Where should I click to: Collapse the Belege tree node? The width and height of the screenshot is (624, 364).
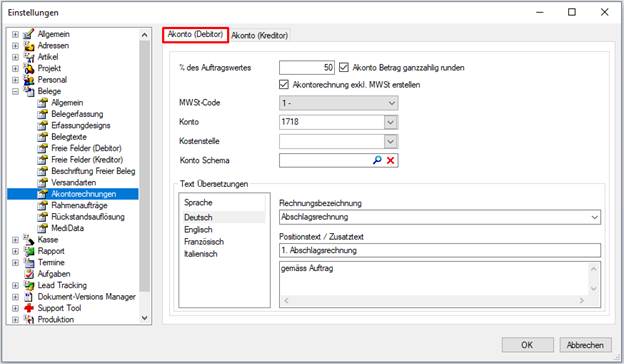coord(15,91)
